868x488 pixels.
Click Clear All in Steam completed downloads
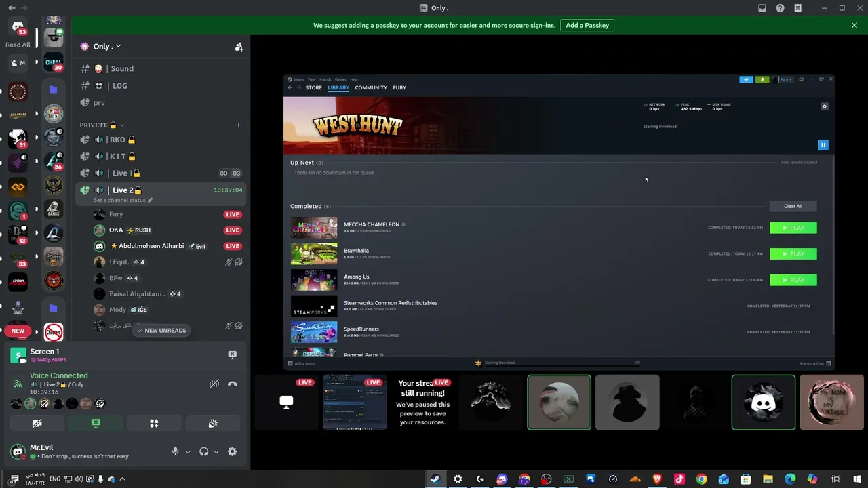793,206
